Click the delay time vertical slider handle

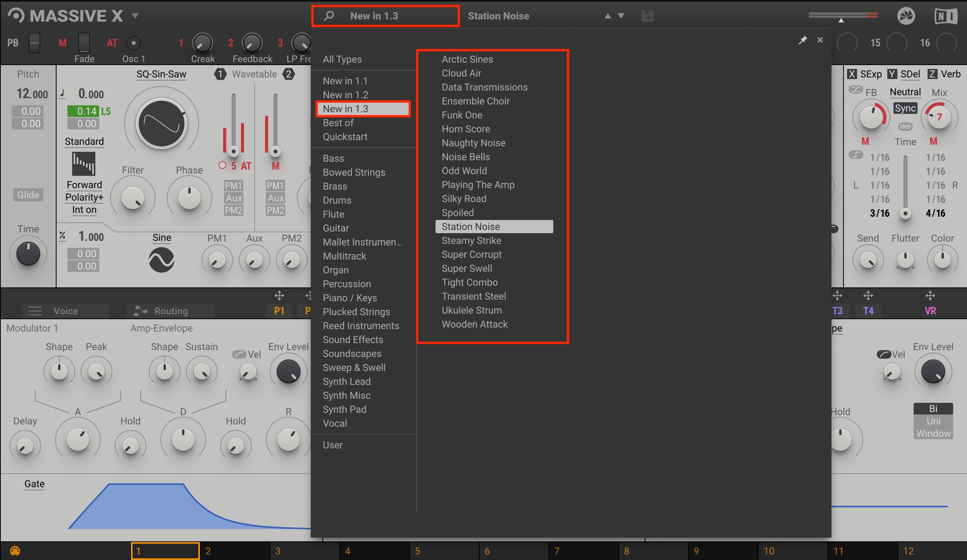pyautogui.click(x=905, y=213)
